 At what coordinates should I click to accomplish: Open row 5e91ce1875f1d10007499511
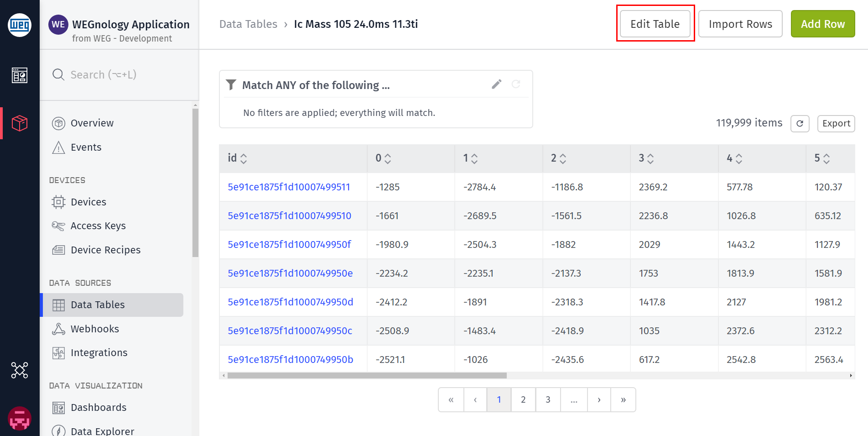pos(289,187)
